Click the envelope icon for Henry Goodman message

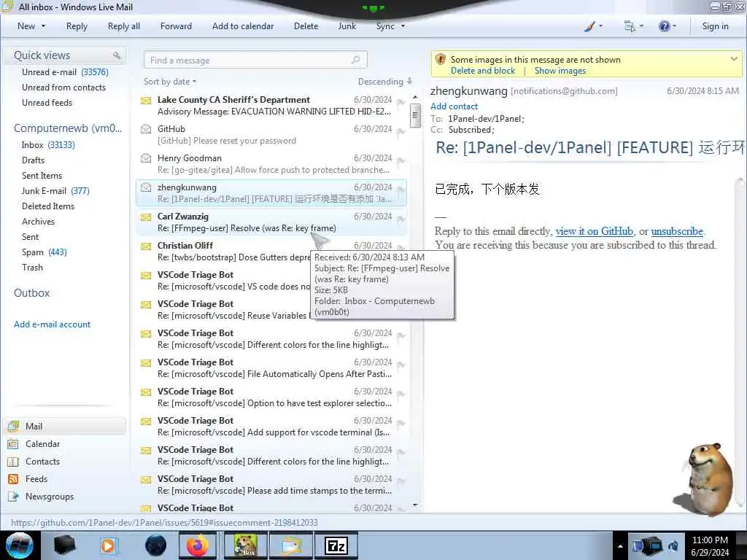coord(146,158)
